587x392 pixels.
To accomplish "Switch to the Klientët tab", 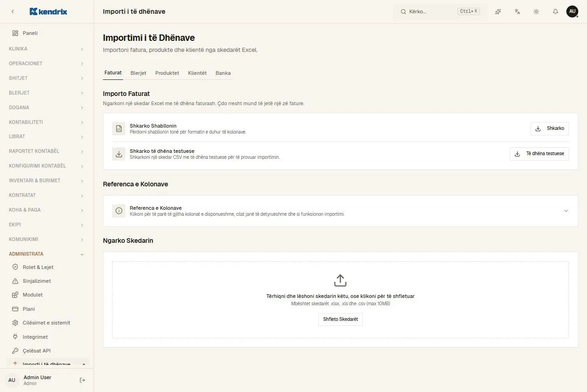I will 198,73.
